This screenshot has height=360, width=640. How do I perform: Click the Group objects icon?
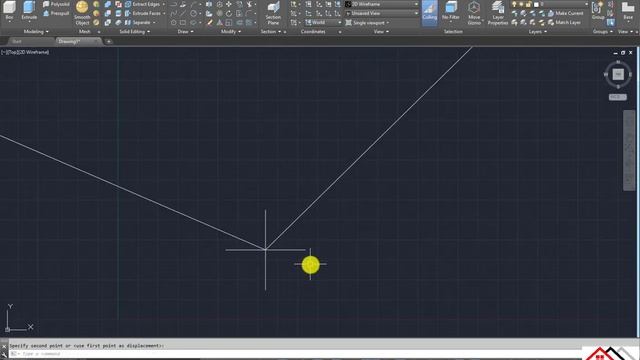coord(598,10)
